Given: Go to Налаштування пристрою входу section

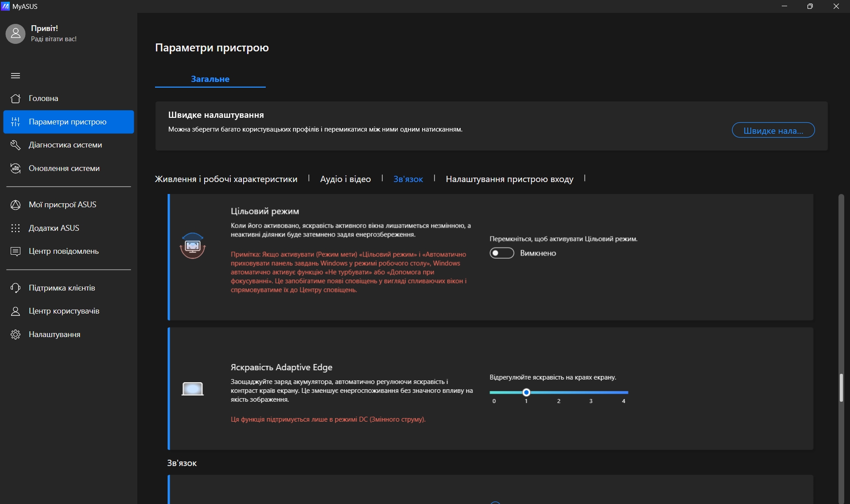Looking at the screenshot, I should [x=509, y=179].
